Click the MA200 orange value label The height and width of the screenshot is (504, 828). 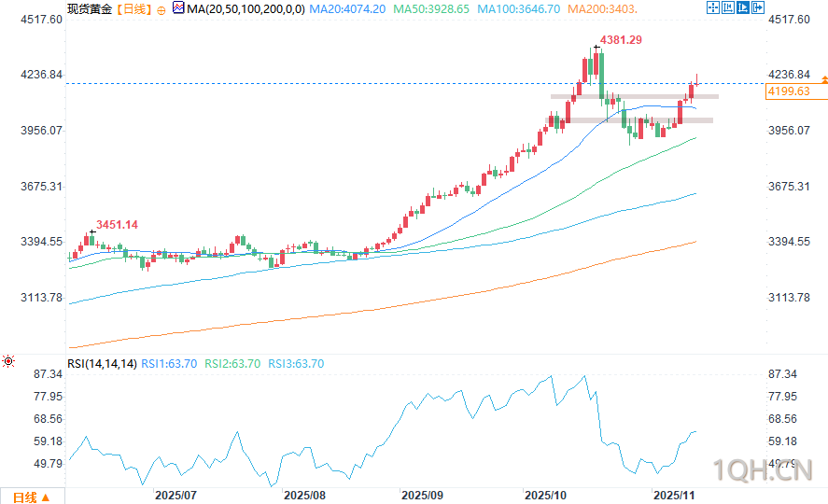point(602,9)
